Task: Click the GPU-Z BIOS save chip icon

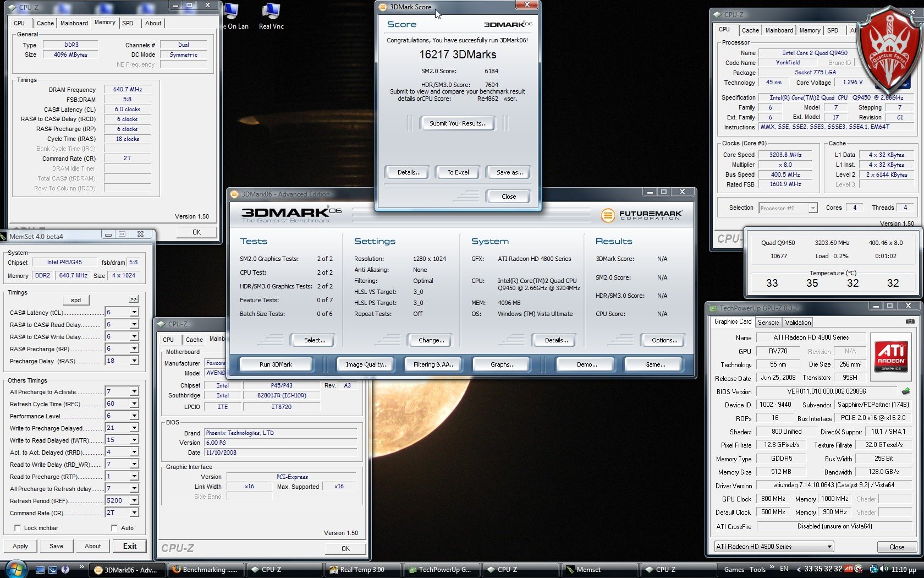Action: 905,391
